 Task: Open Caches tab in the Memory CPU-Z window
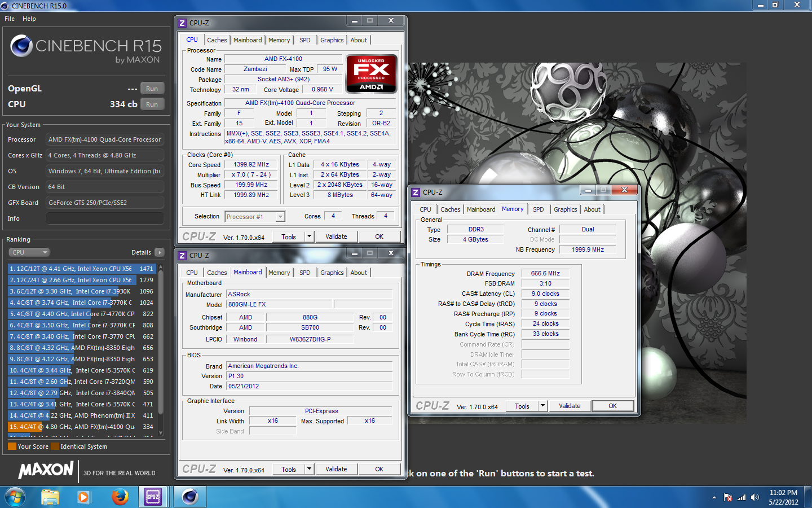(451, 209)
